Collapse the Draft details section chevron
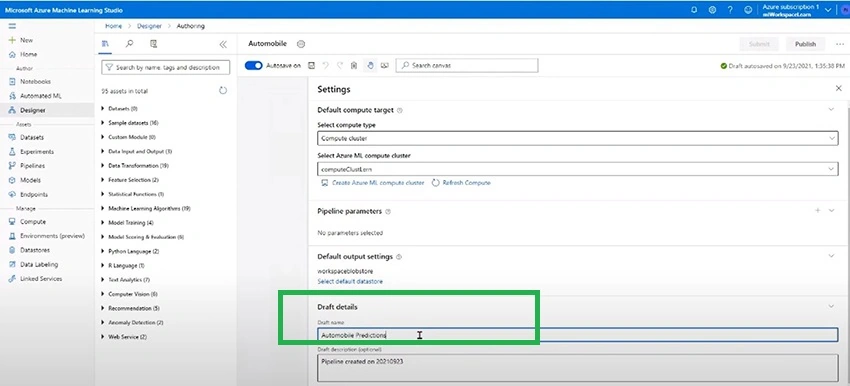This screenshot has height=386, width=850. pos(831,306)
